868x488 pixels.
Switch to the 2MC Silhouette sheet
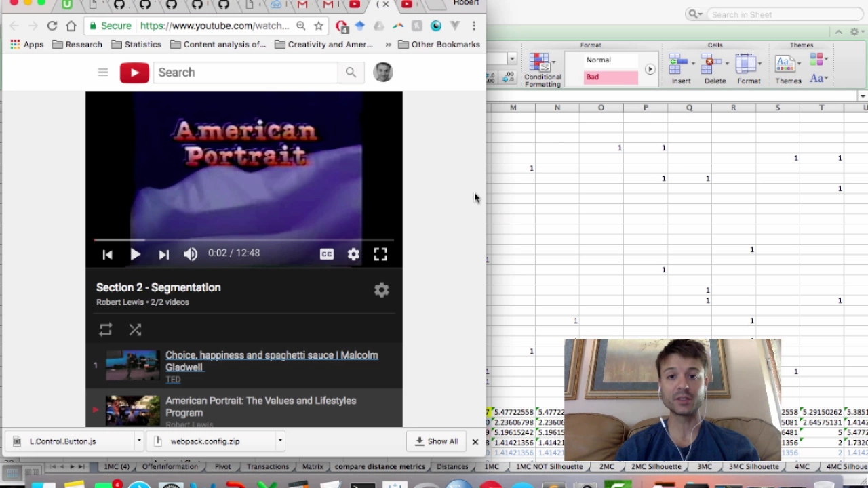pyautogui.click(x=656, y=466)
